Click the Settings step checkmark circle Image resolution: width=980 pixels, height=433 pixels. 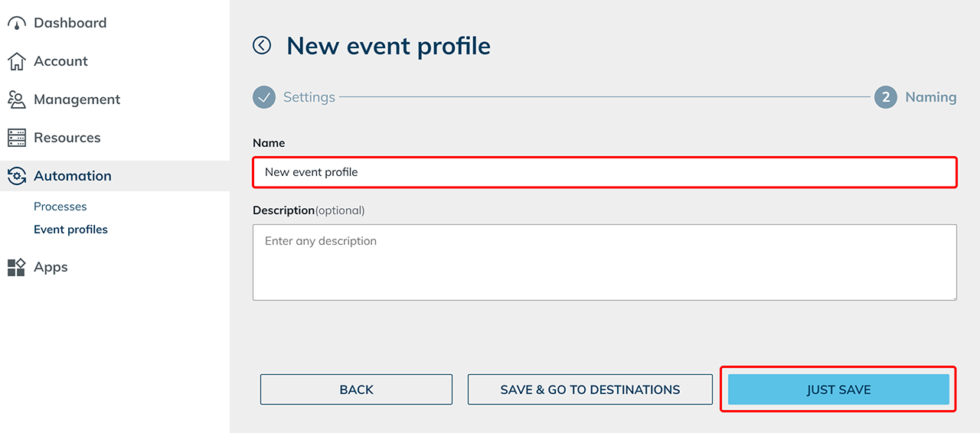[x=264, y=97]
